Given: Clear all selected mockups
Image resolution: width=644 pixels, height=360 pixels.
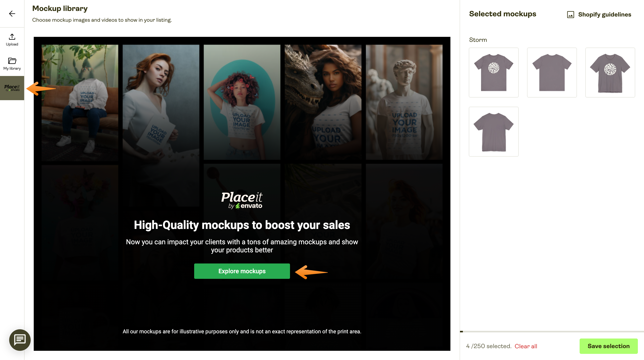Looking at the screenshot, I should point(526,346).
